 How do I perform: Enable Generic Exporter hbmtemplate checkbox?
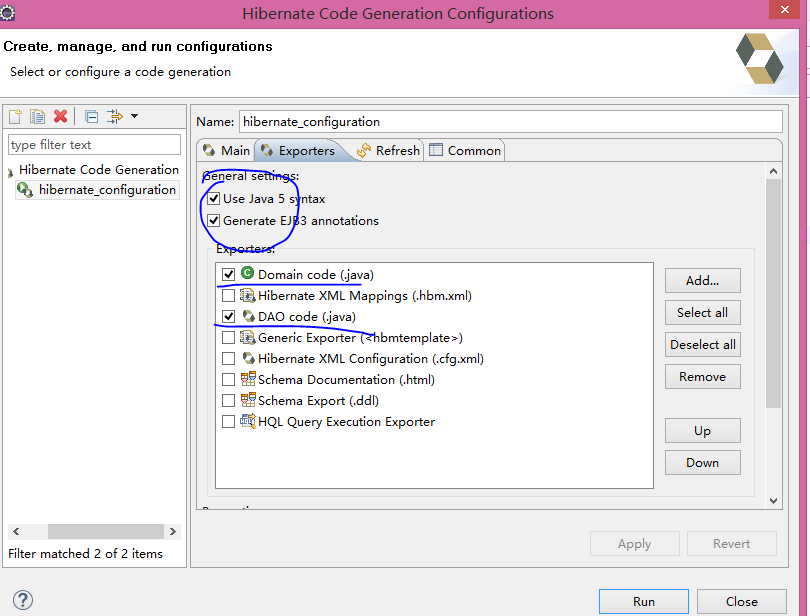pos(228,337)
